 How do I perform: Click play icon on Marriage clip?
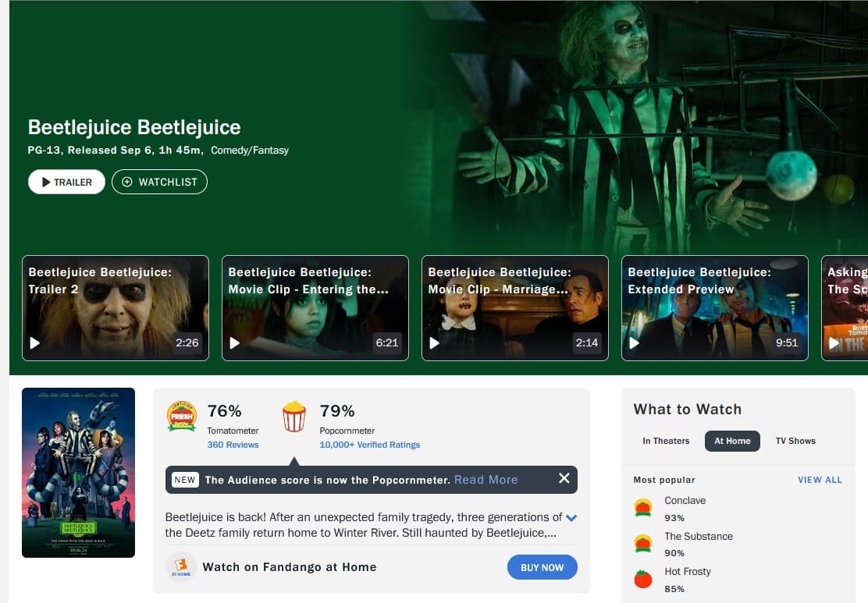pos(435,343)
